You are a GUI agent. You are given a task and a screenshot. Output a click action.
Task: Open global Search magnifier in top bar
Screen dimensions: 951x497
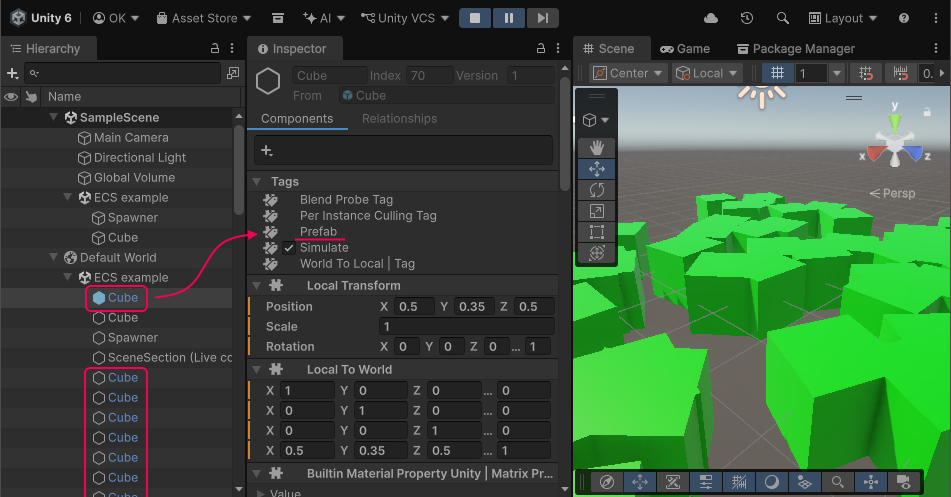(782, 18)
